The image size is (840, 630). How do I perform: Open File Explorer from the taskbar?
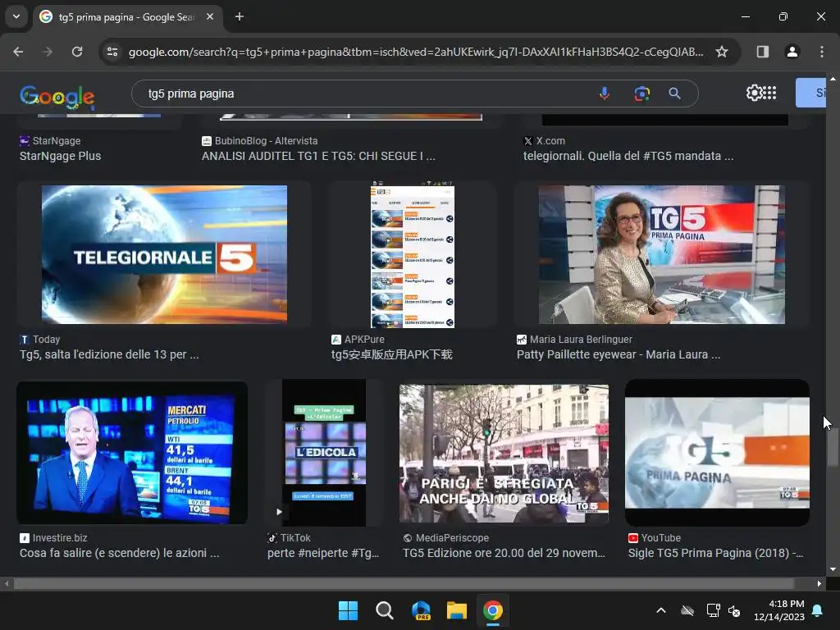457,610
